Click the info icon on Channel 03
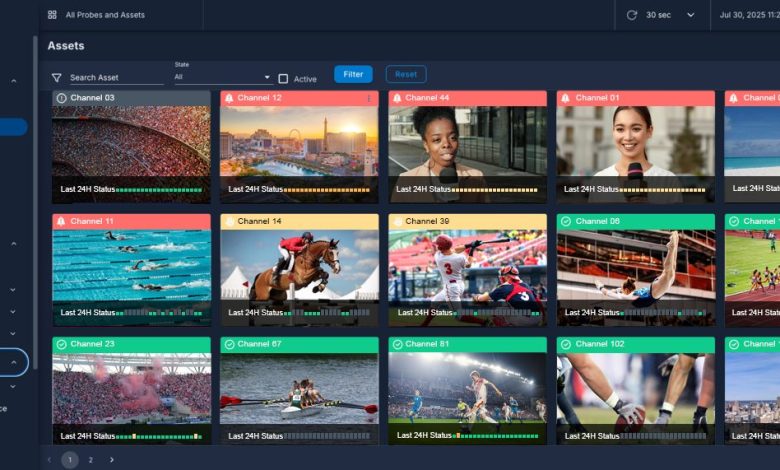780x470 pixels. (x=61, y=98)
